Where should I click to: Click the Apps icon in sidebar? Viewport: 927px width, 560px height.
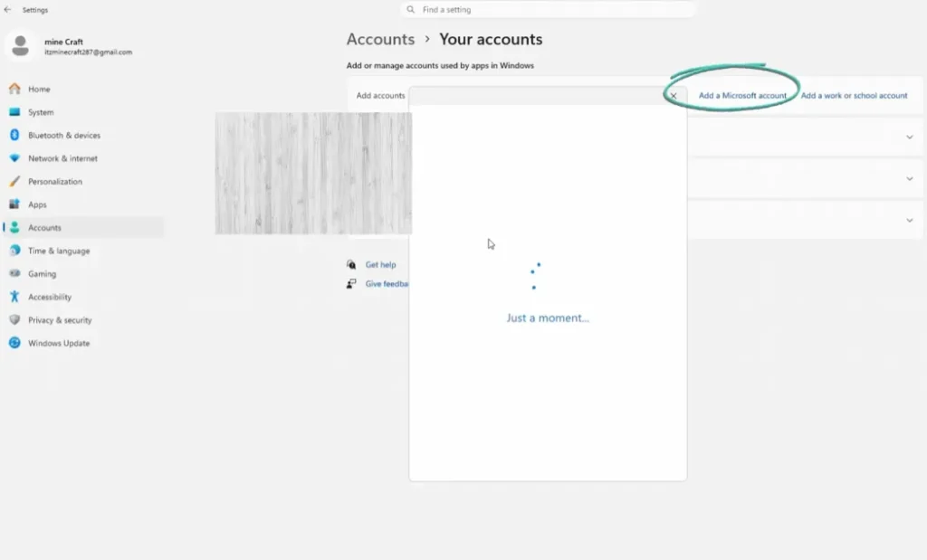click(x=14, y=204)
